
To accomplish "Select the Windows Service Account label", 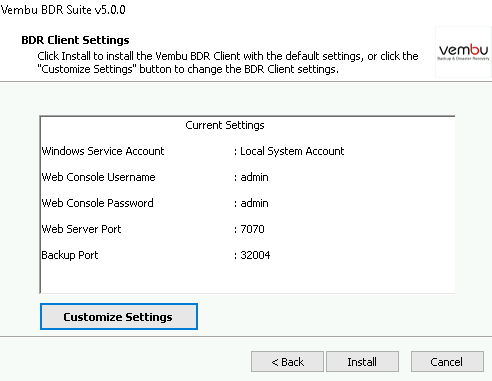I will 103,151.
